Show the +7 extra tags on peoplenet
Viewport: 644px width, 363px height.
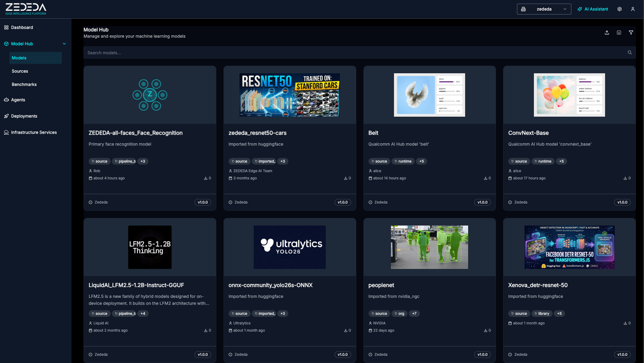click(x=414, y=314)
